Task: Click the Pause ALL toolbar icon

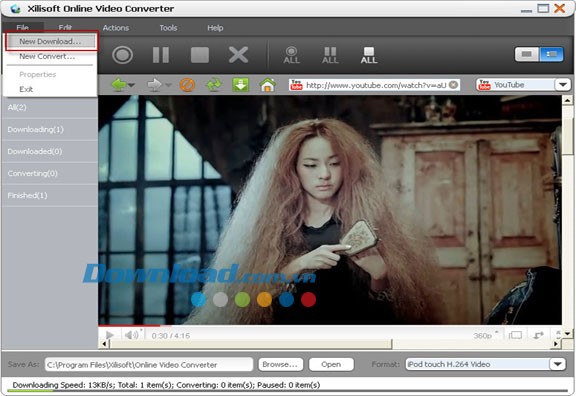Action: click(330, 55)
